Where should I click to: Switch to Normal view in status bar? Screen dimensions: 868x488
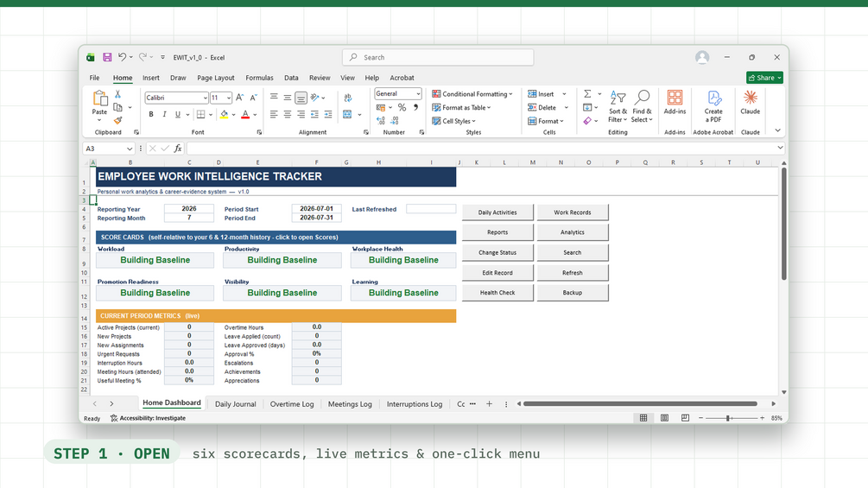pos(643,418)
